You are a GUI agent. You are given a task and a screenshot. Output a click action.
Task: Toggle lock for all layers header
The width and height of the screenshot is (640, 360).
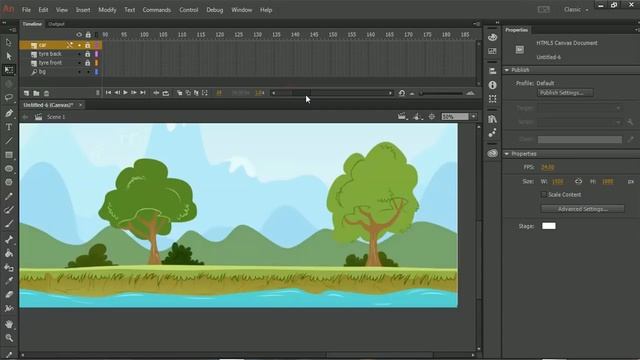[88, 35]
